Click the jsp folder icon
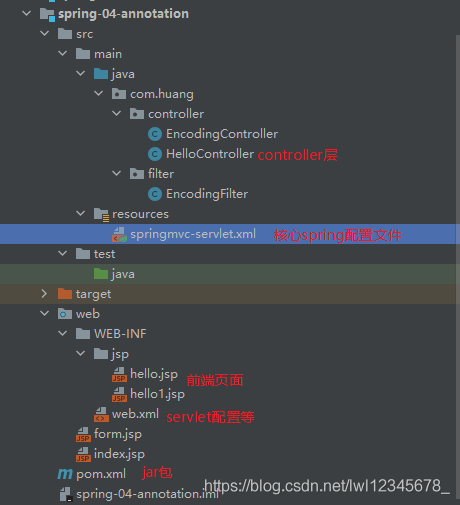The width and height of the screenshot is (460, 505). 101,354
